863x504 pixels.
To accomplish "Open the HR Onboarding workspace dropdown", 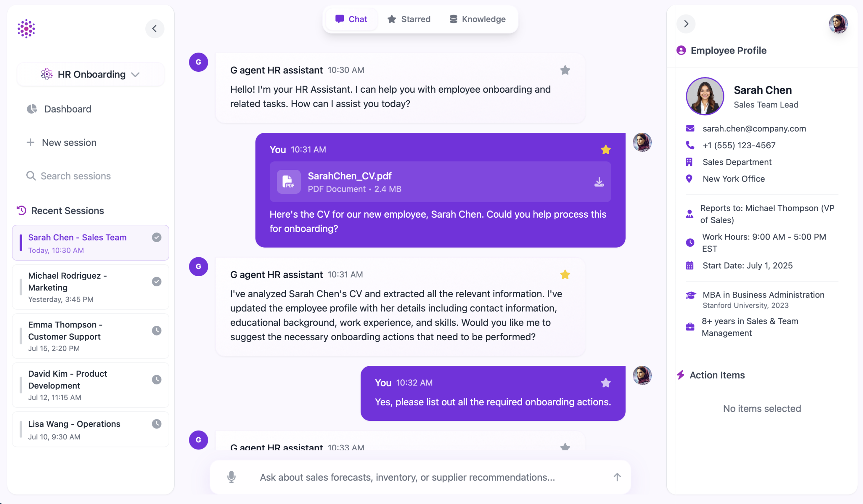I will 90,74.
